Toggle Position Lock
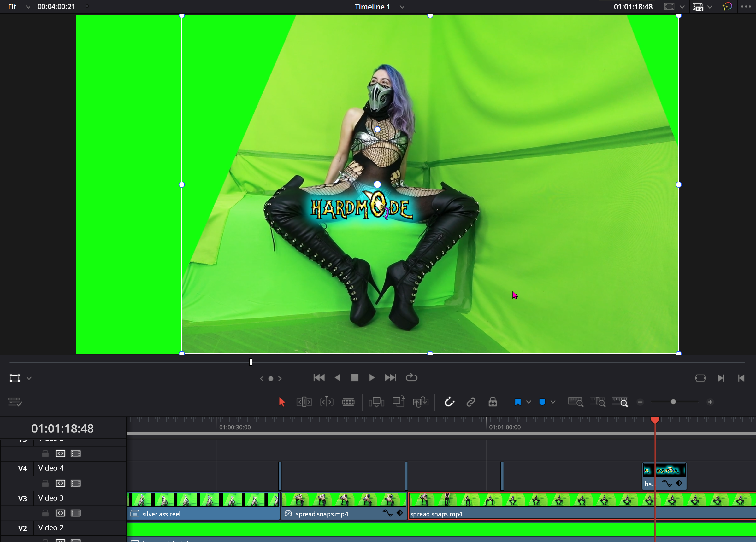 tap(493, 402)
